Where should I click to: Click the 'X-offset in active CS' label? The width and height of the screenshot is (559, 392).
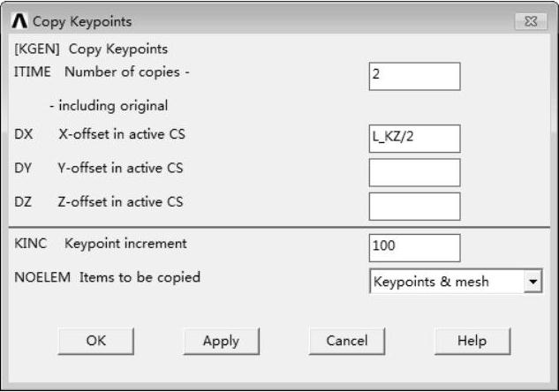click(121, 134)
